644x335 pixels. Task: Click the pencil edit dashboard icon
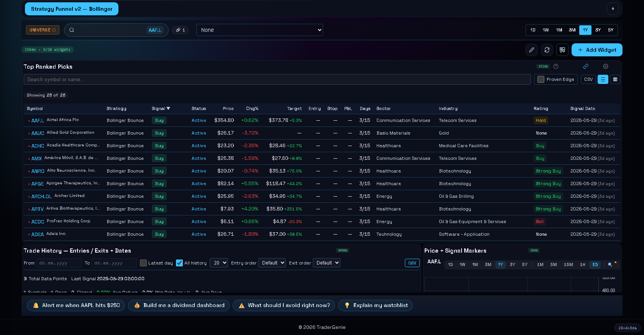pos(532,50)
